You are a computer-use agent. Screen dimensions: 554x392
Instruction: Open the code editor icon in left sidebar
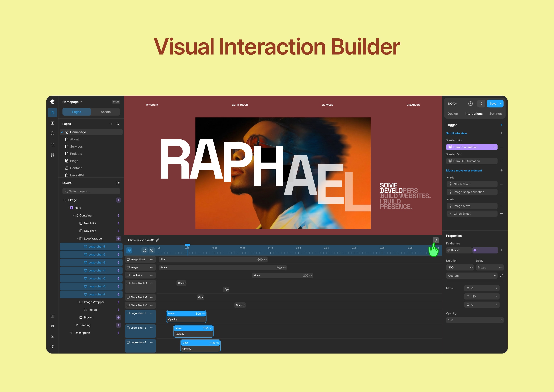point(52,326)
